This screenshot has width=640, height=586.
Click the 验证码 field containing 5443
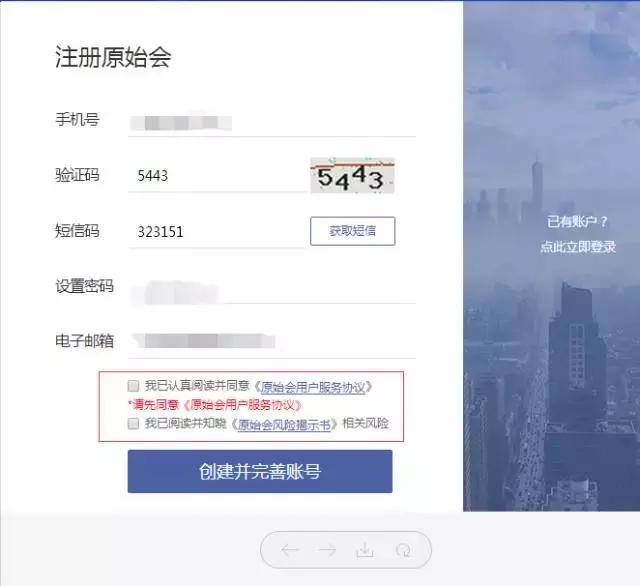(218, 176)
